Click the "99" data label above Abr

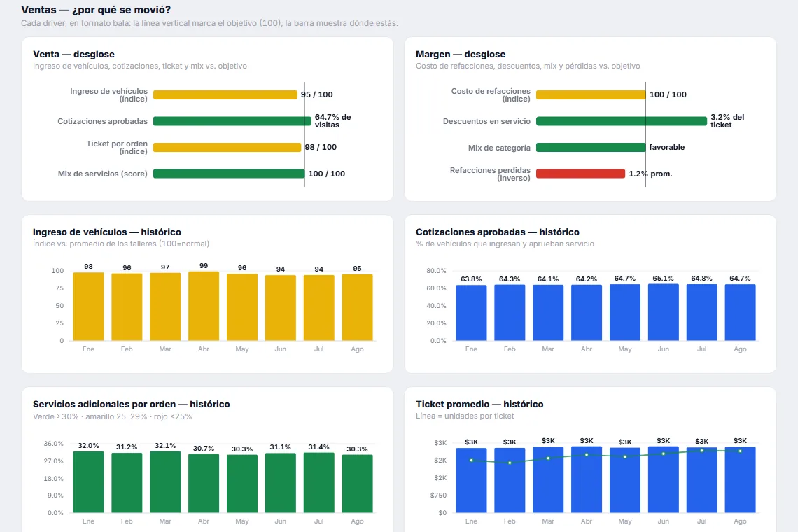click(204, 266)
